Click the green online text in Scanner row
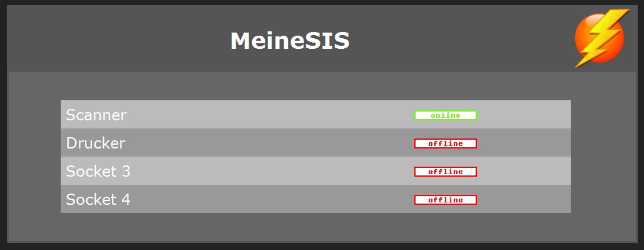The image size is (644, 250). pos(446,115)
